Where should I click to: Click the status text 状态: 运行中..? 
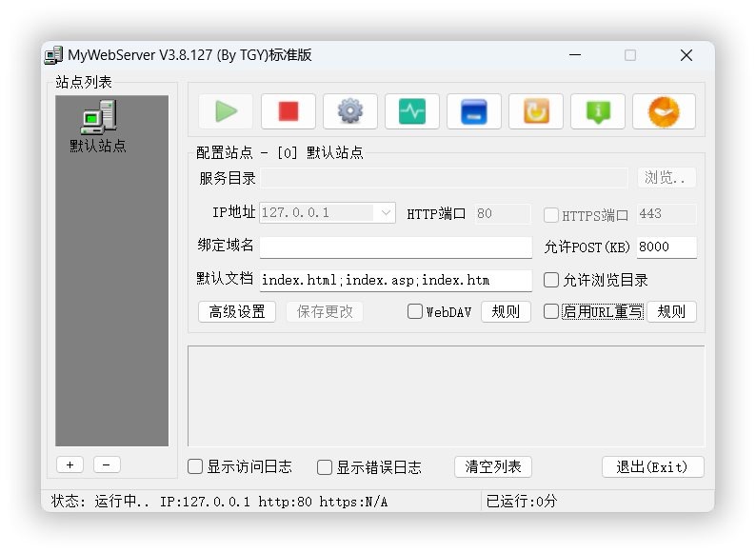100,502
